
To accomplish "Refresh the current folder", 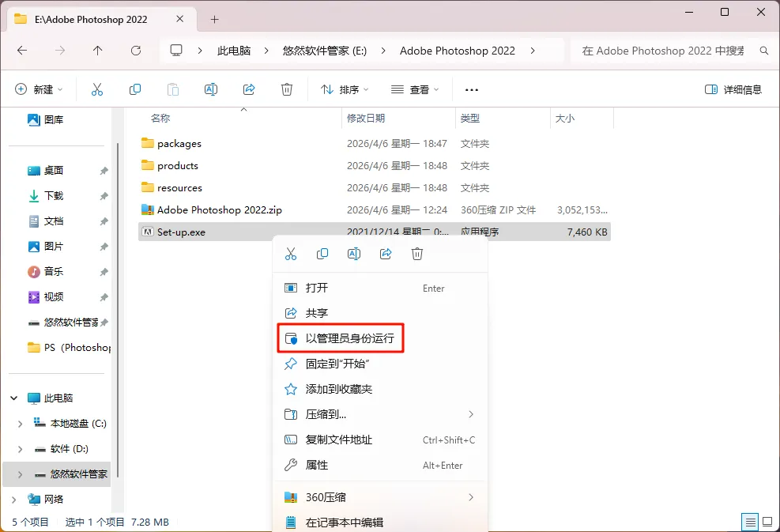I will (x=136, y=51).
